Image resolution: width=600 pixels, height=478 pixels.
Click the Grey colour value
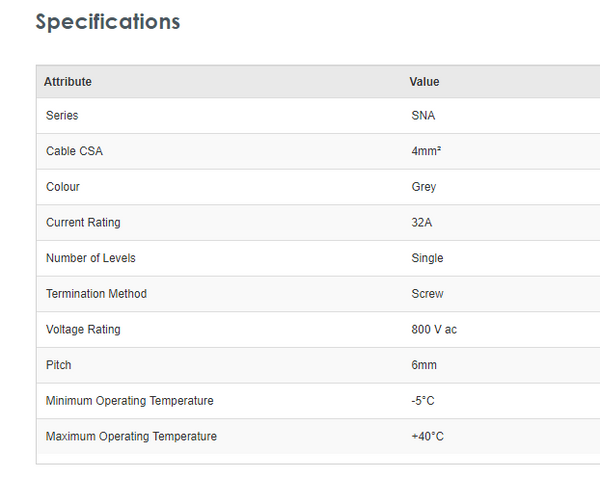(424, 187)
